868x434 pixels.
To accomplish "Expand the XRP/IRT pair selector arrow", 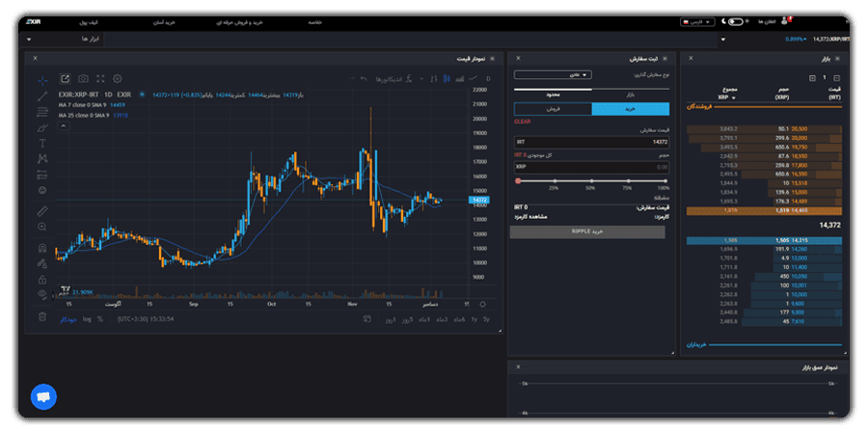I will 723,40.
